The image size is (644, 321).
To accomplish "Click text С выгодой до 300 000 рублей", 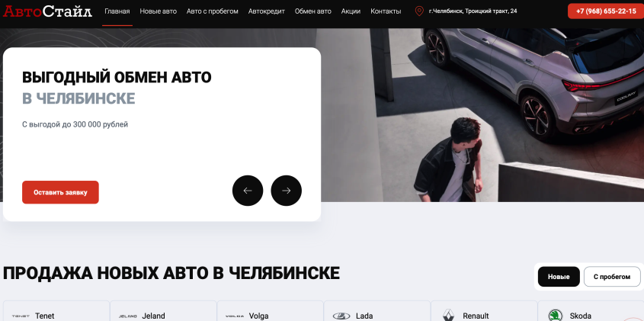I will (x=75, y=124).
